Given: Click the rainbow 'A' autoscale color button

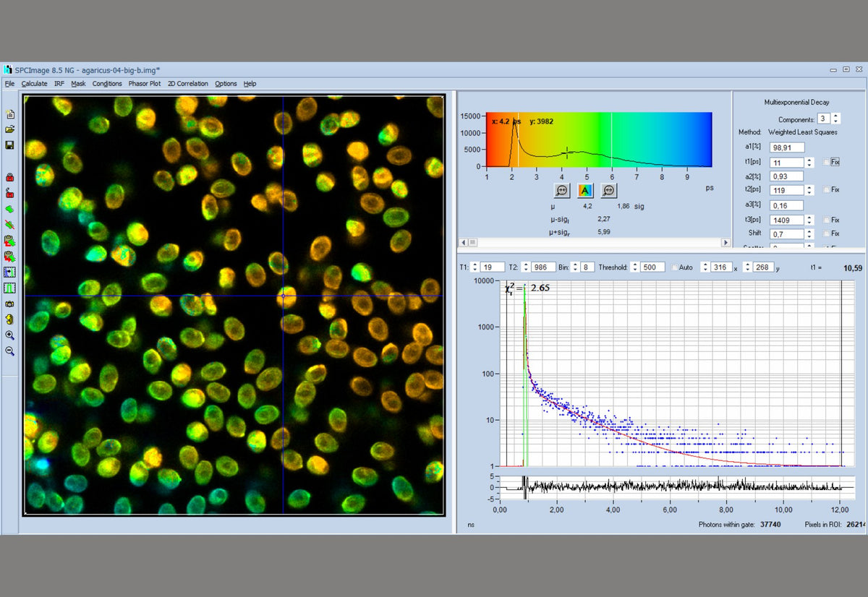Looking at the screenshot, I should (x=585, y=190).
